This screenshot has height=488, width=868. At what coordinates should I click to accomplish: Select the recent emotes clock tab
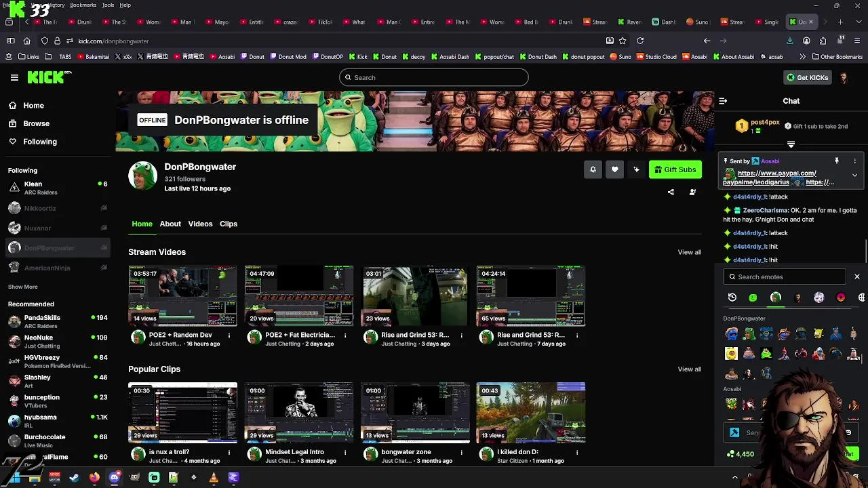pyautogui.click(x=732, y=298)
